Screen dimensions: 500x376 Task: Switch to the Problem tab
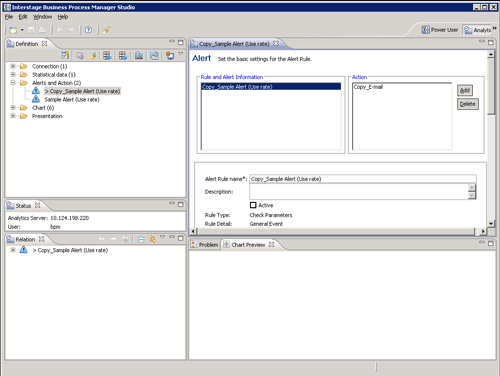click(205, 245)
